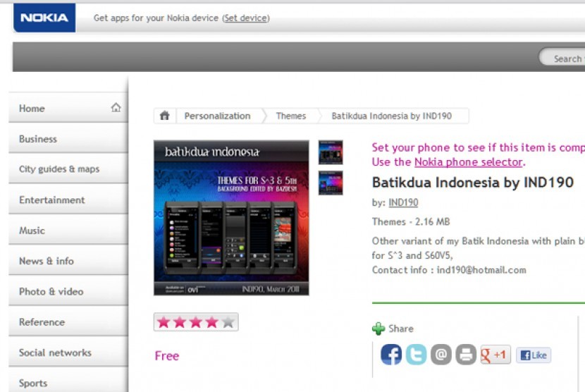Click the four-star rating bar
Viewport: 585px width, 392px height.
click(x=196, y=321)
